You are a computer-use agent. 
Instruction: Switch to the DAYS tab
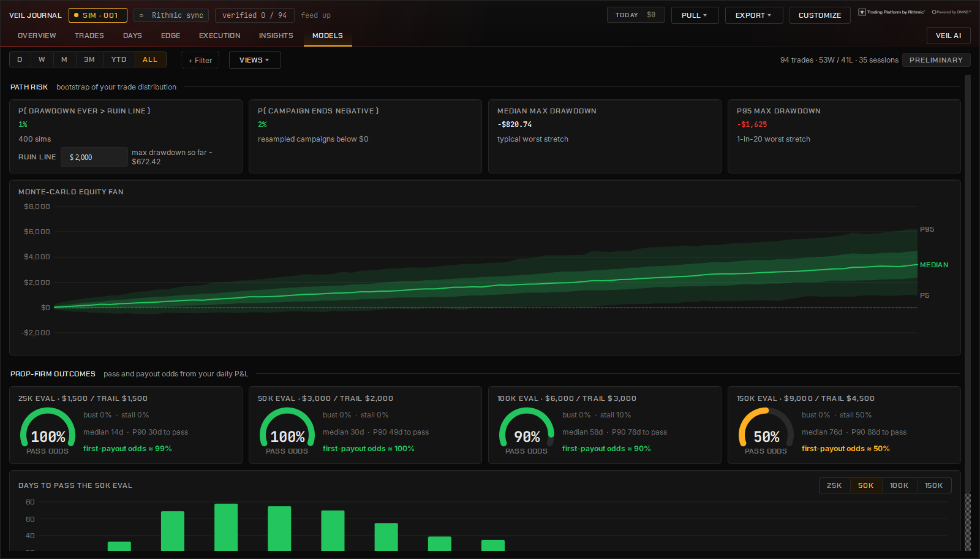[x=132, y=36]
